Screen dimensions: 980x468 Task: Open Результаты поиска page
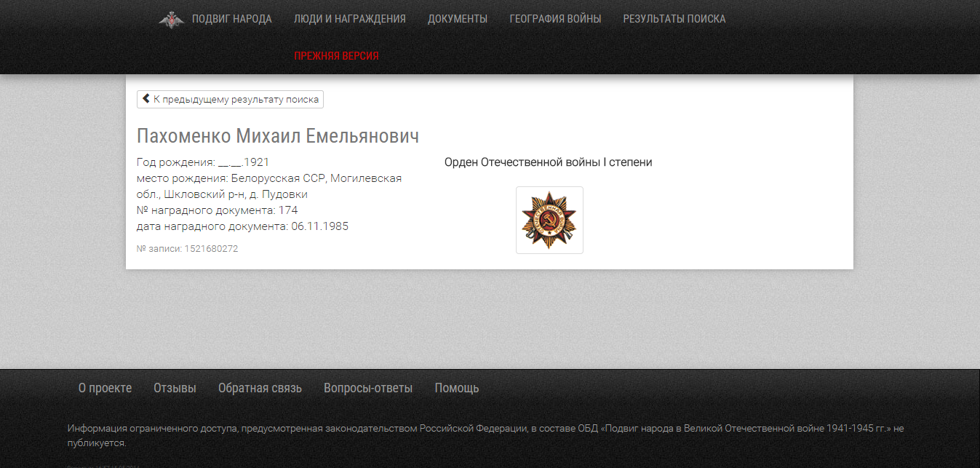674,19
